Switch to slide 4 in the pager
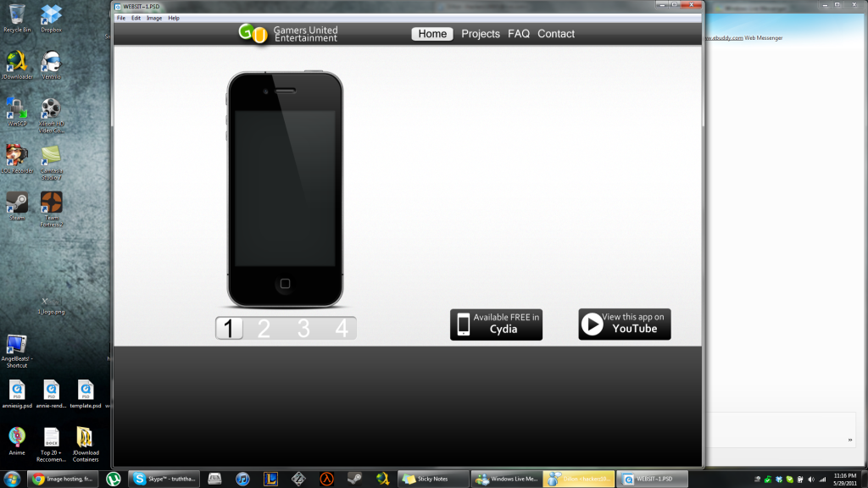Image resolution: width=868 pixels, height=488 pixels. [x=342, y=329]
